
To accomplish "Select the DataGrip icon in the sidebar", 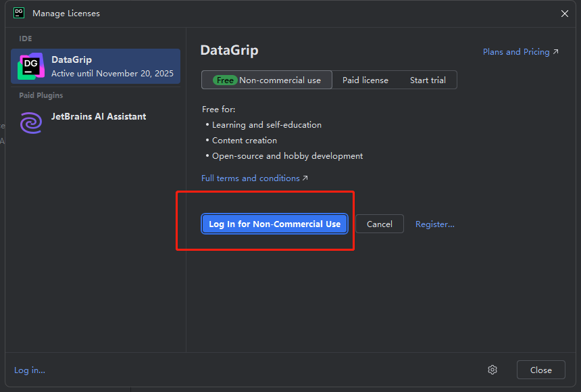I will (30, 66).
